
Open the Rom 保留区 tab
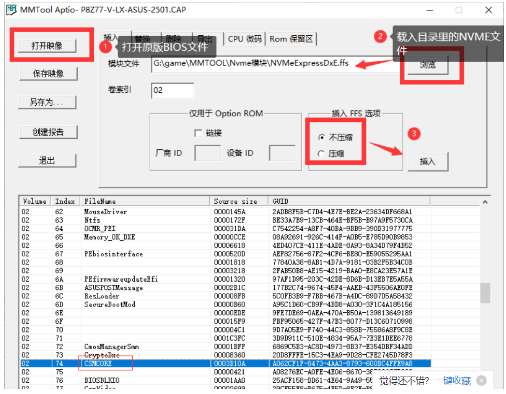click(x=291, y=39)
